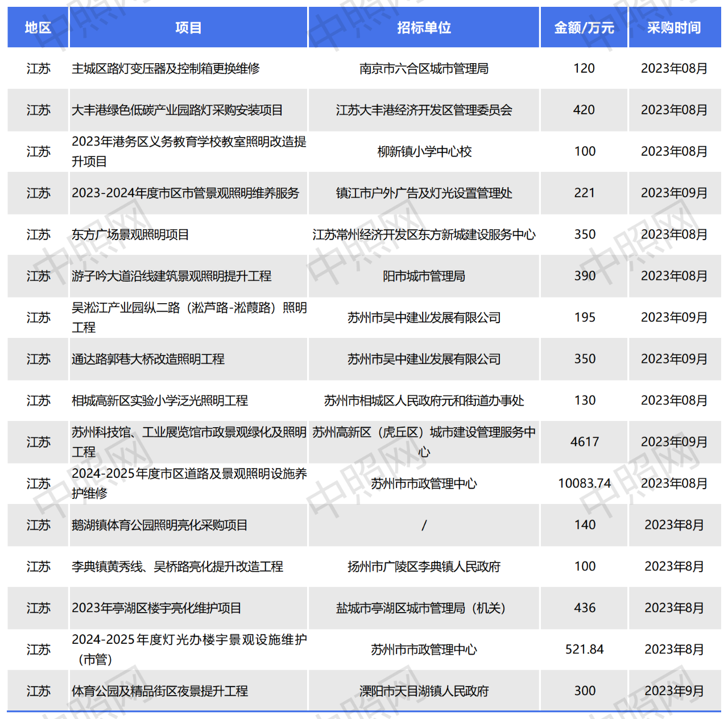Select 南京市六合区城市管理局 cell

[424, 68]
